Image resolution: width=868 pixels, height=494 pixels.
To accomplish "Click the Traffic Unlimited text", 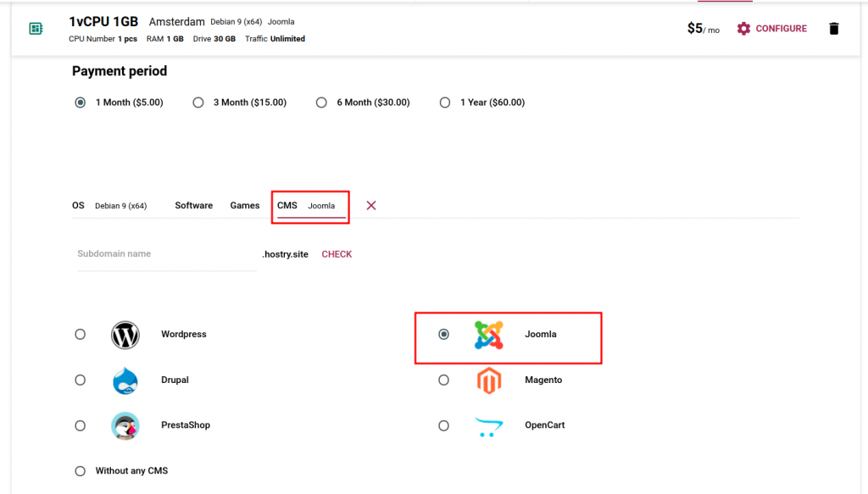I will click(275, 39).
